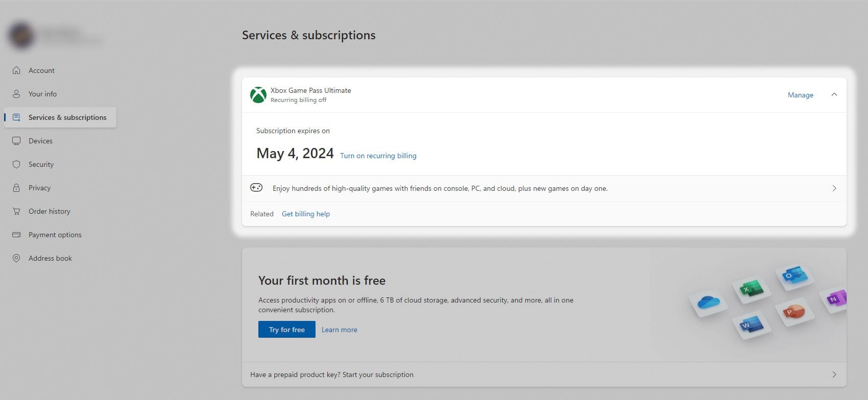
Task: Click the game controller icon
Action: tap(256, 187)
